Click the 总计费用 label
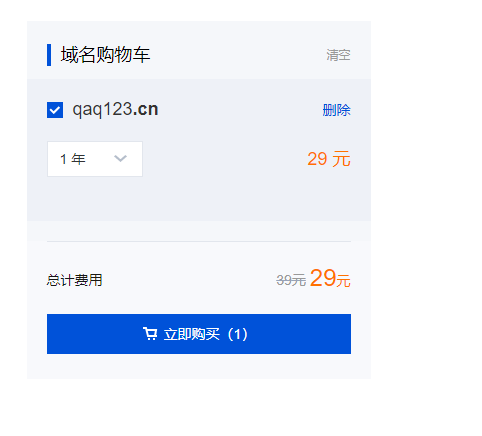 [x=74, y=280]
